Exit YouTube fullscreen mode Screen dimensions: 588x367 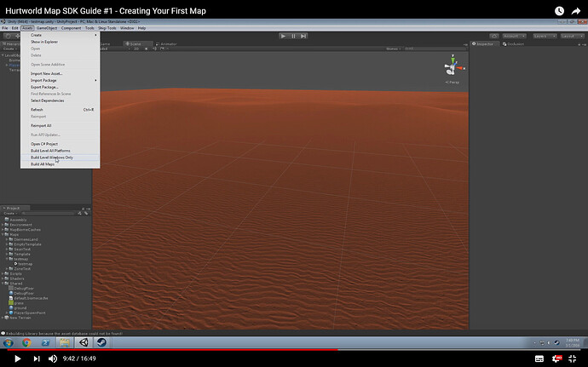573,358
